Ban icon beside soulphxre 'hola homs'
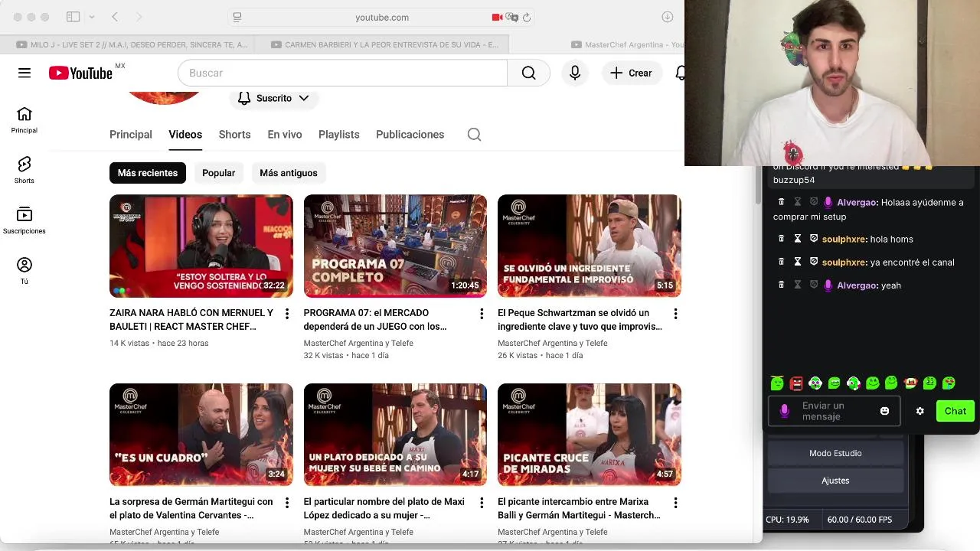 coord(814,239)
